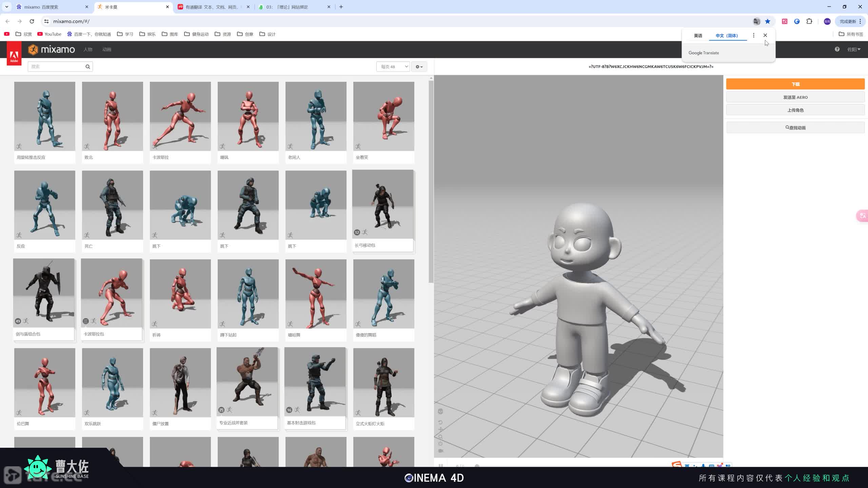Viewport: 868px width, 488px height.
Task: Click the reset camera icon in viewport
Action: 440,422
